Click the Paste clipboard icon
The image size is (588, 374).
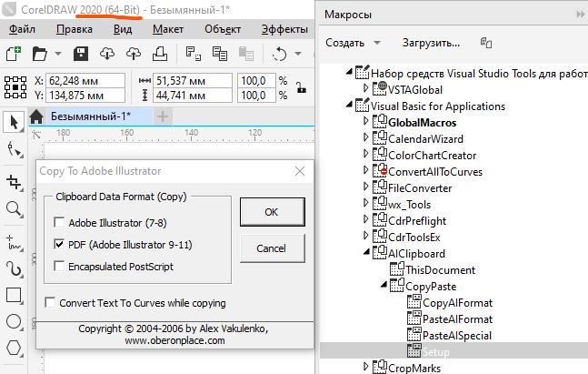click(246, 54)
